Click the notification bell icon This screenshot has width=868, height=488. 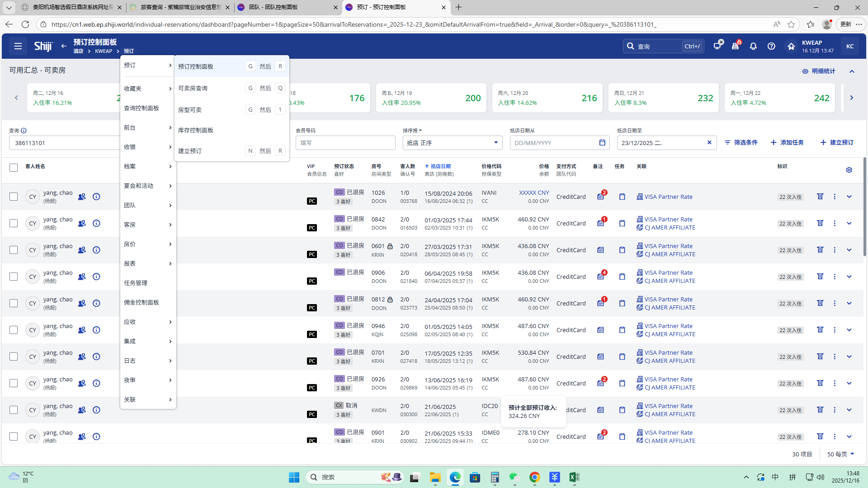(x=753, y=46)
